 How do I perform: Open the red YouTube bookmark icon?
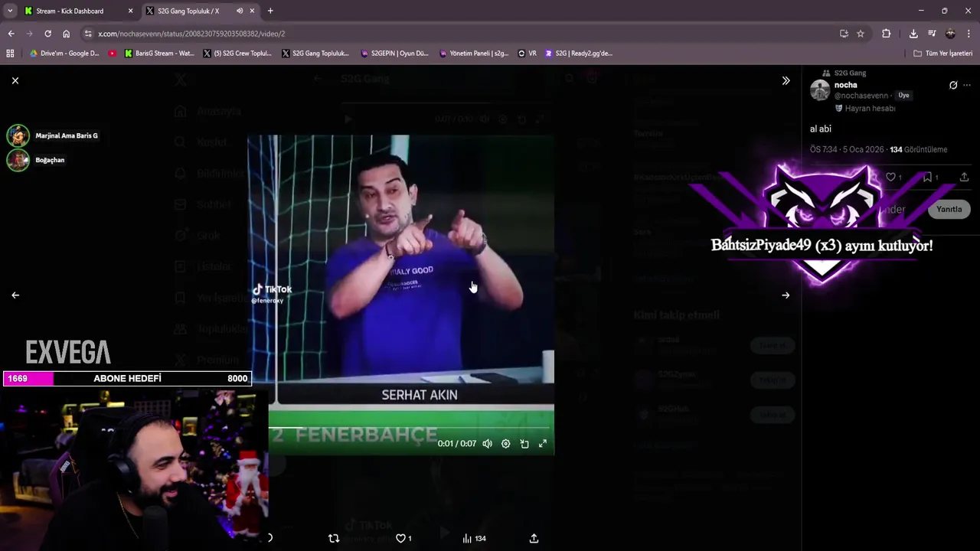113,54
